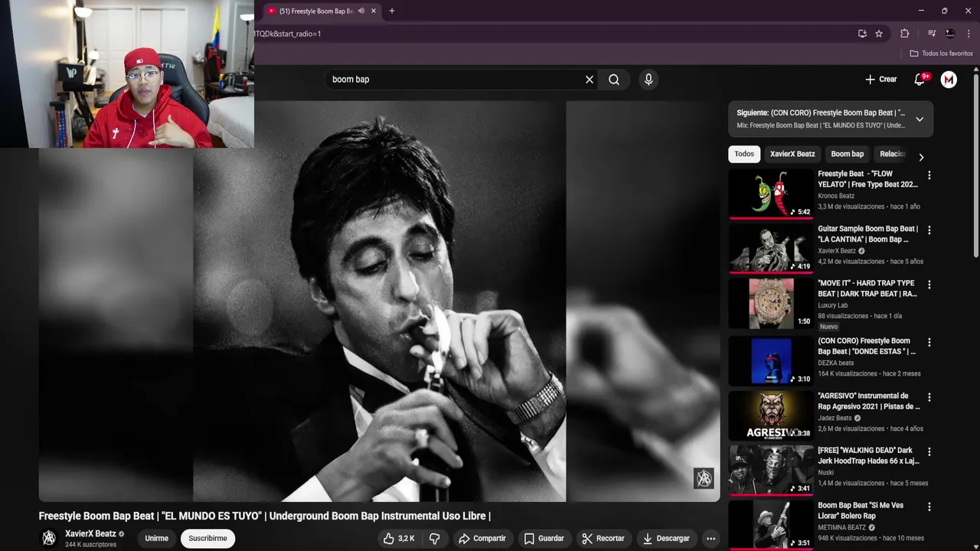Click '244 K suscriptores' text
The image size is (980, 551).
coord(90,545)
